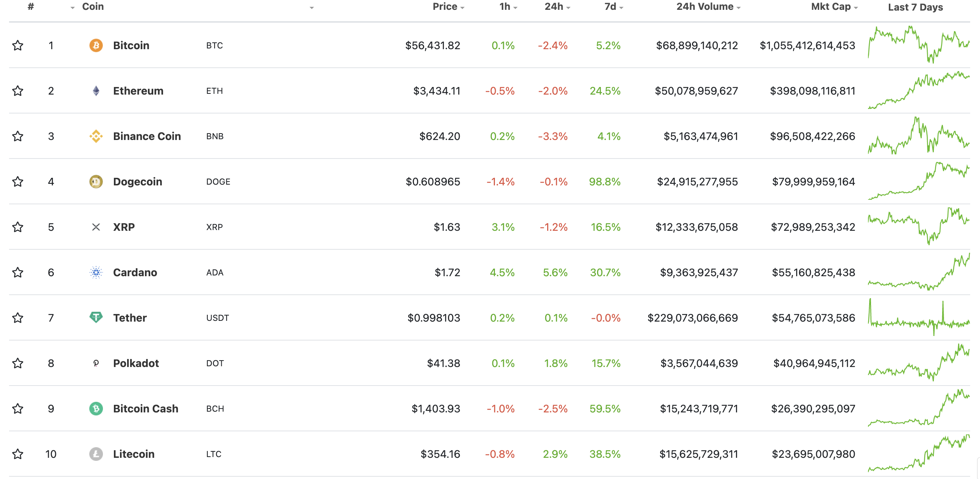
Task: Click Ethereum price $3,434.11
Action: click(x=437, y=90)
